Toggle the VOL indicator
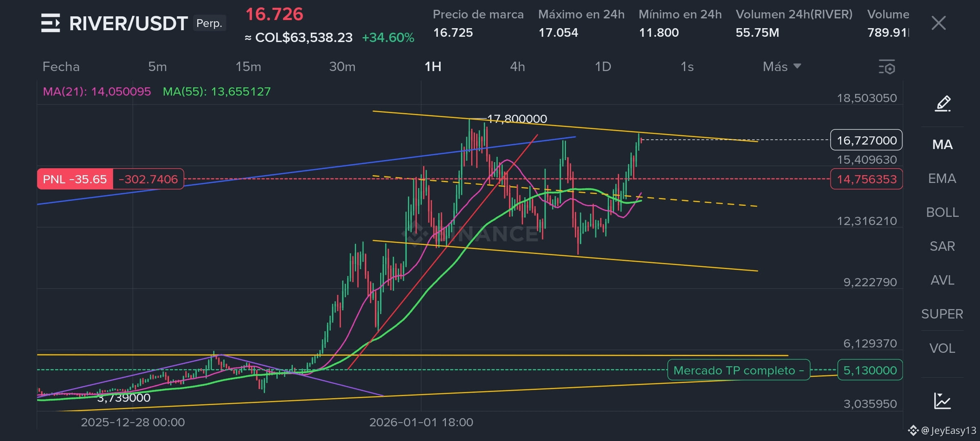 [x=942, y=348]
